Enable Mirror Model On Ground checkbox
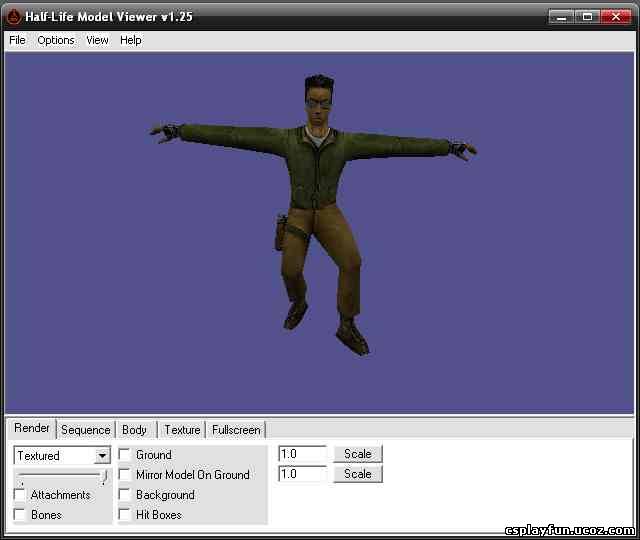Image resolution: width=640 pixels, height=540 pixels. click(124, 474)
